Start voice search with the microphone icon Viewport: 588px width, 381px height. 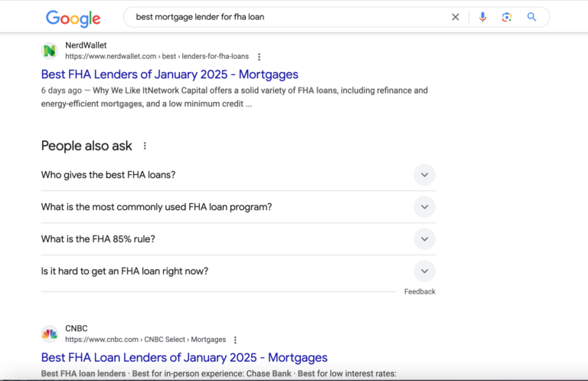(482, 17)
